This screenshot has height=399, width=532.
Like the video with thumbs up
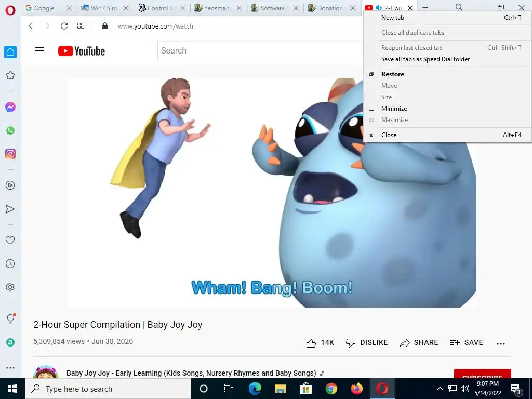320,343
